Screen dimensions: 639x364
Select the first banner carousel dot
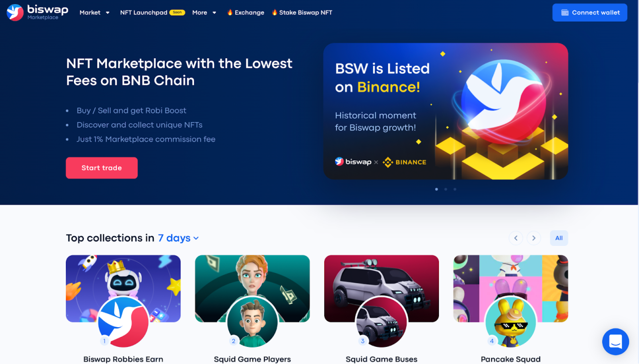click(x=436, y=190)
